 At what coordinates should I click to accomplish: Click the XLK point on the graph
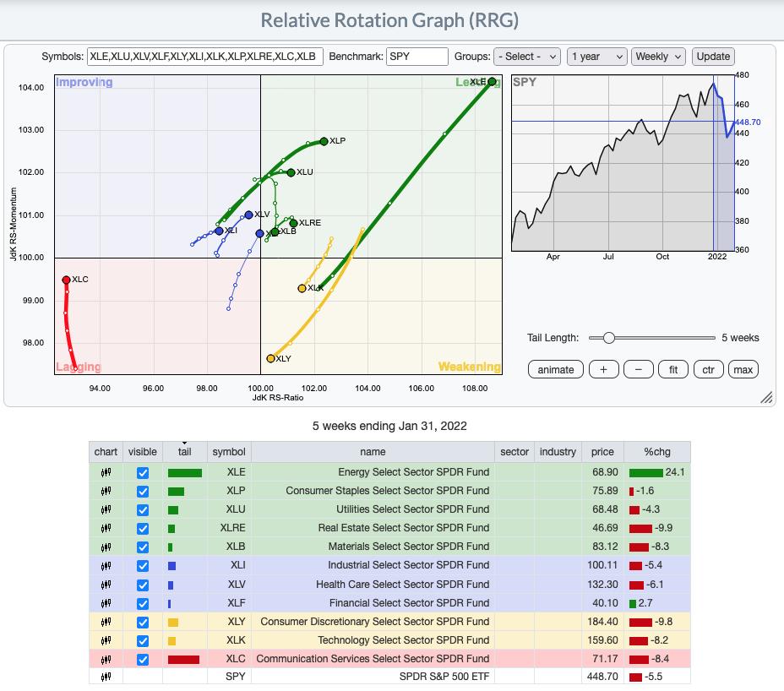[x=302, y=289]
